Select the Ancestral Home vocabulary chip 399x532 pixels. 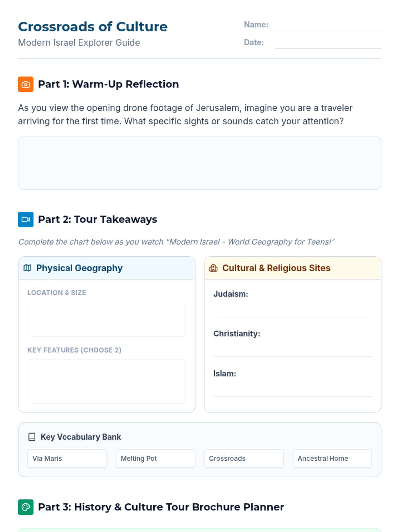(x=332, y=458)
